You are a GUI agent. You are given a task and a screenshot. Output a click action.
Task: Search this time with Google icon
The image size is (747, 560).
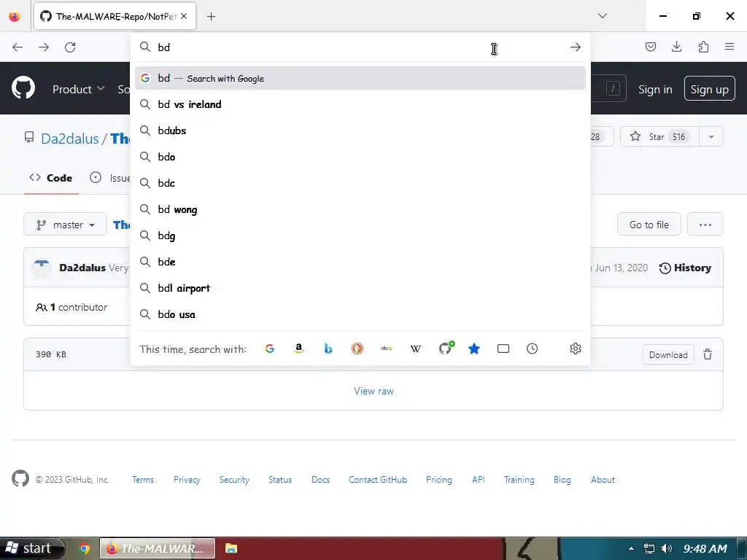pyautogui.click(x=270, y=349)
